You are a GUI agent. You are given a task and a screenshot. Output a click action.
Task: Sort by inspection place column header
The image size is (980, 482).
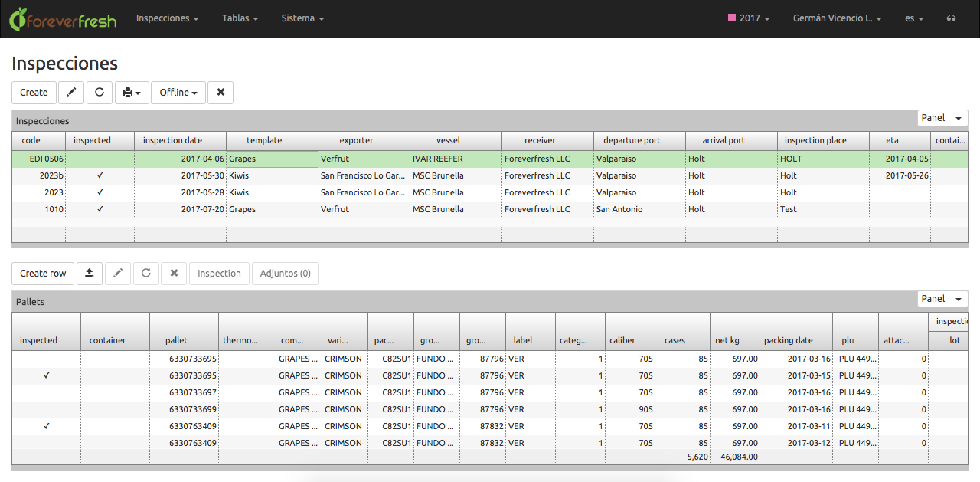tap(823, 141)
